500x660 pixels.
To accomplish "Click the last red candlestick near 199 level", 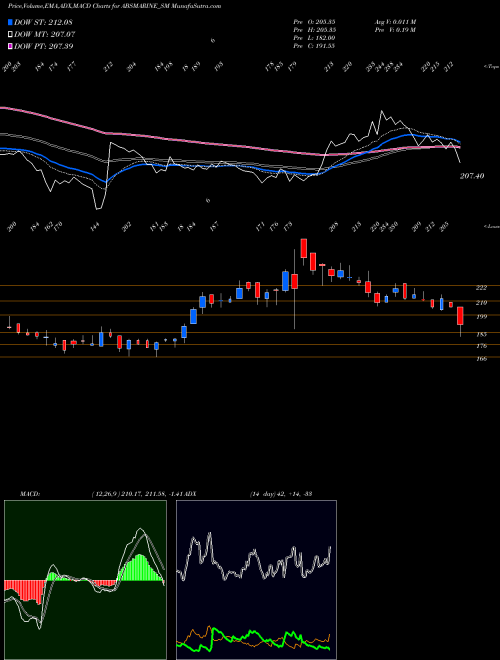I will point(460,316).
